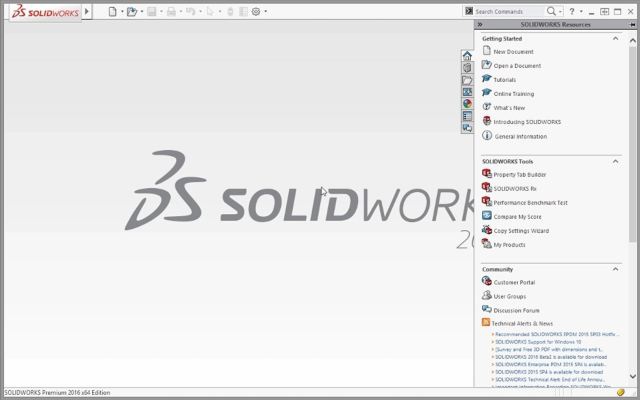Viewport: 640px width, 400px height.
Task: Click 'SOLIDWORKS Premium 2016 x64 Edition' status text
Action: (x=57, y=393)
